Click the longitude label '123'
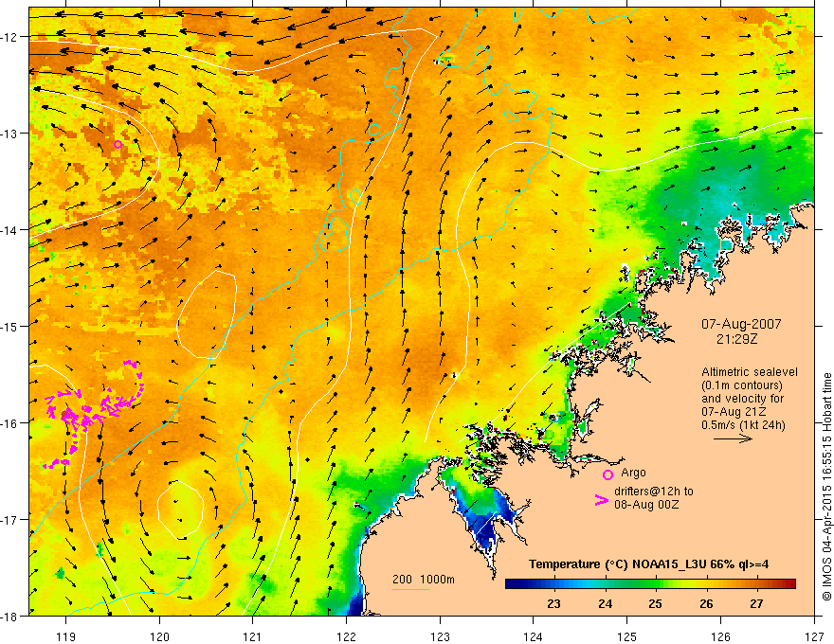 point(440,636)
